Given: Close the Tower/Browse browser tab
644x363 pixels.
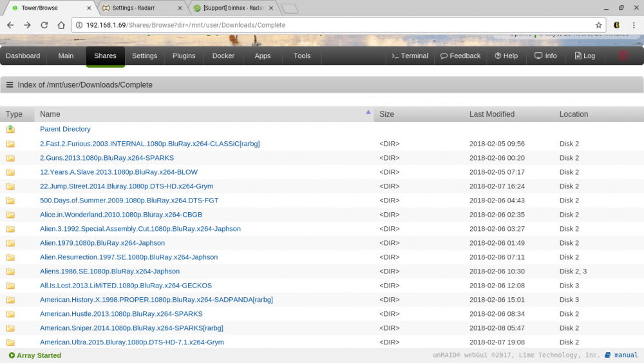Looking at the screenshot, I should coord(89,8).
